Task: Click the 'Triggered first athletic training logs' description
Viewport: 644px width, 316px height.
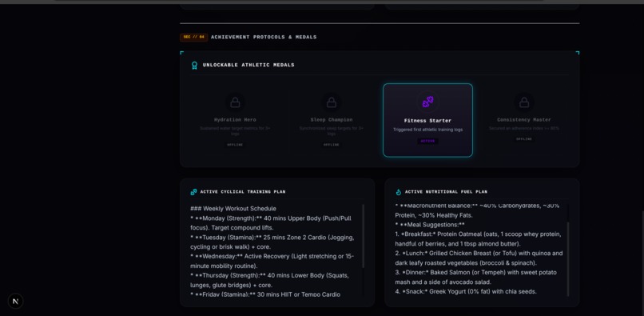Action: tap(427, 130)
